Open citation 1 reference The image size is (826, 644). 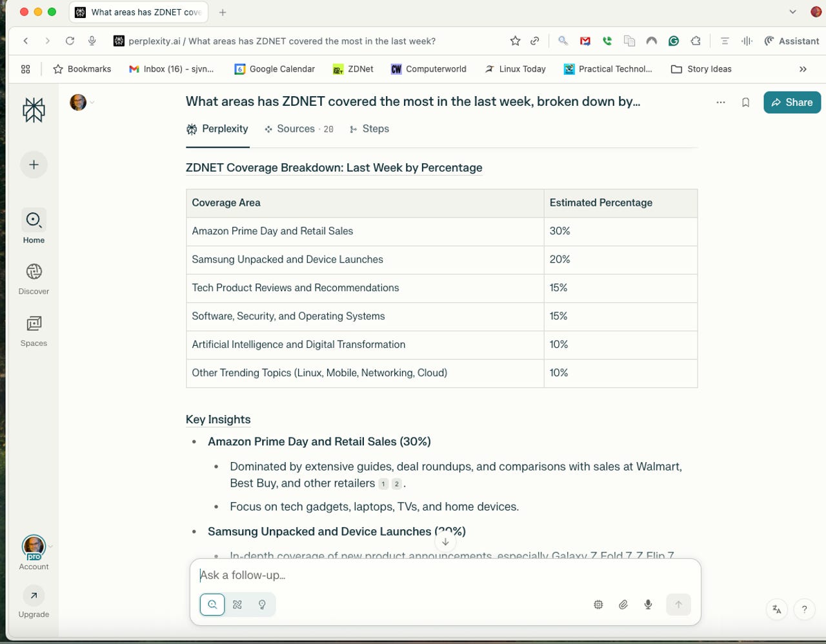pyautogui.click(x=383, y=484)
